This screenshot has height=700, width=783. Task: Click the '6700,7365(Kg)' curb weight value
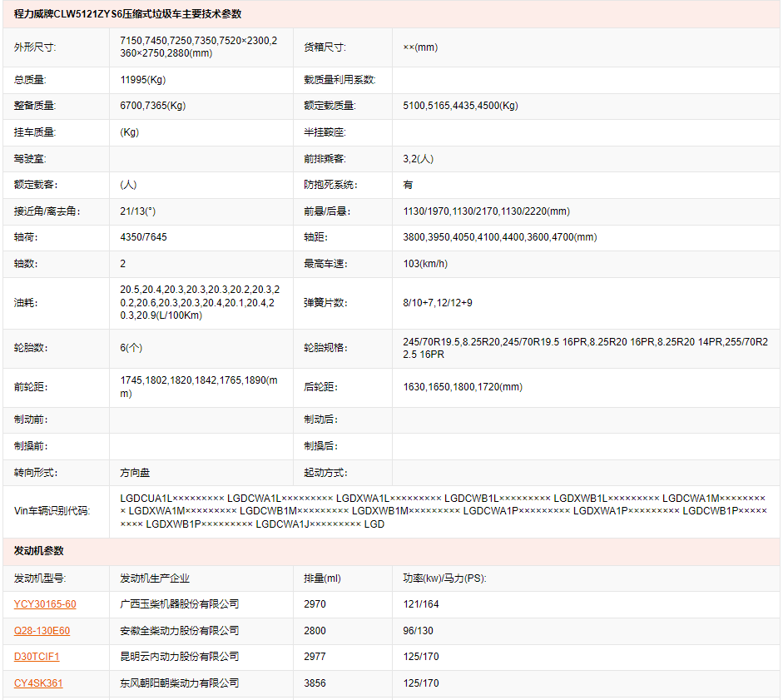click(x=153, y=106)
